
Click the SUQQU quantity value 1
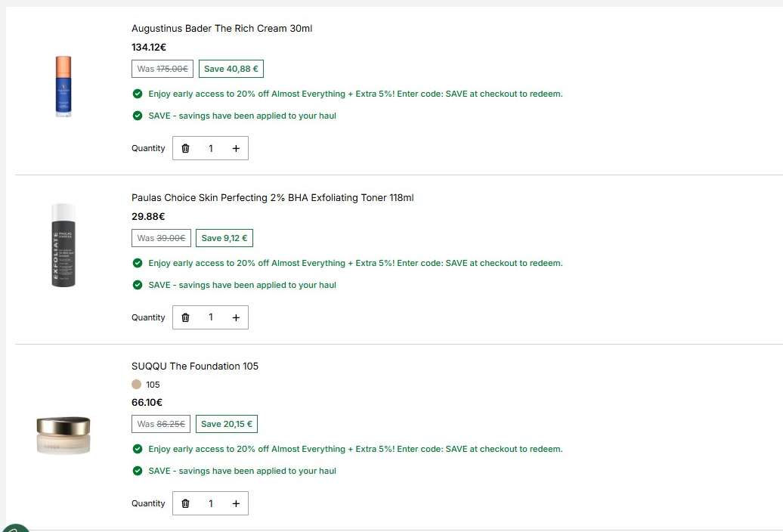[x=211, y=503]
